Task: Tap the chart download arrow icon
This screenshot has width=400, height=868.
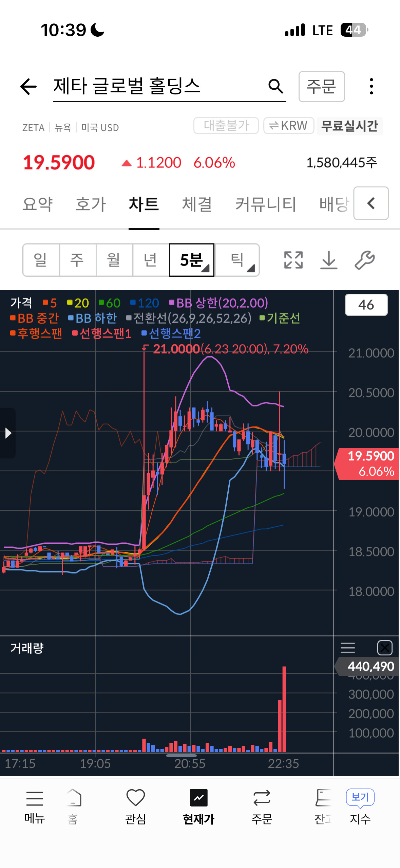Action: tap(329, 260)
